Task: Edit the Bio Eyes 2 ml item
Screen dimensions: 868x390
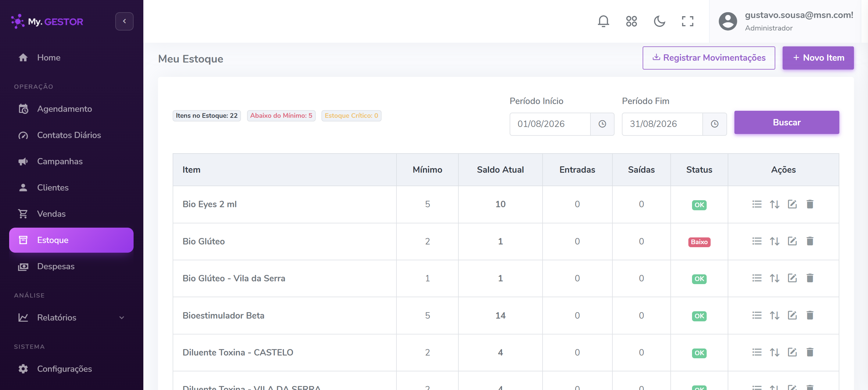Action: [792, 204]
